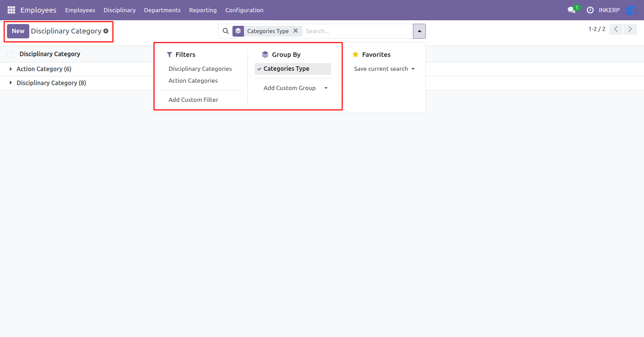Screen dimensions: 644x337
Task: Click the magnifier search icon
Action: point(226,31)
